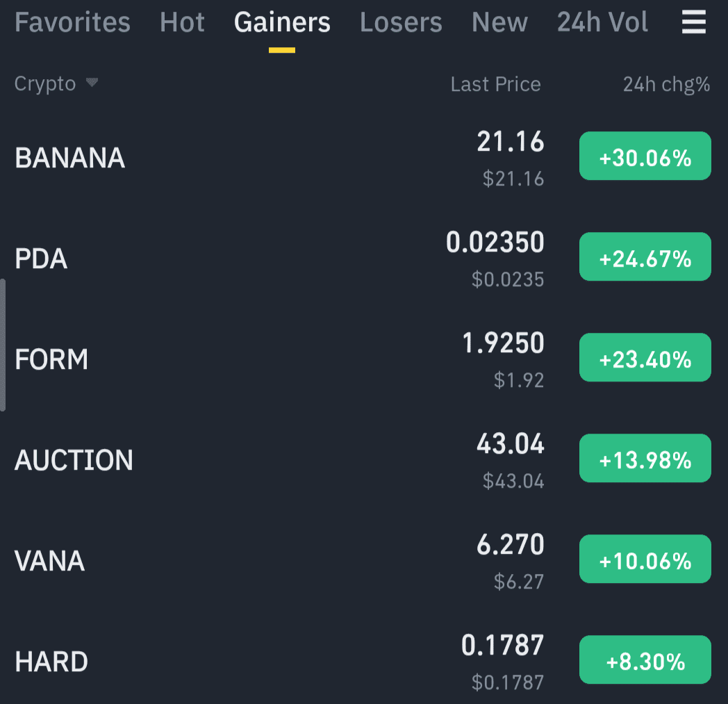The image size is (728, 704).
Task: Switch to the 24h Vol tab
Action: click(602, 22)
